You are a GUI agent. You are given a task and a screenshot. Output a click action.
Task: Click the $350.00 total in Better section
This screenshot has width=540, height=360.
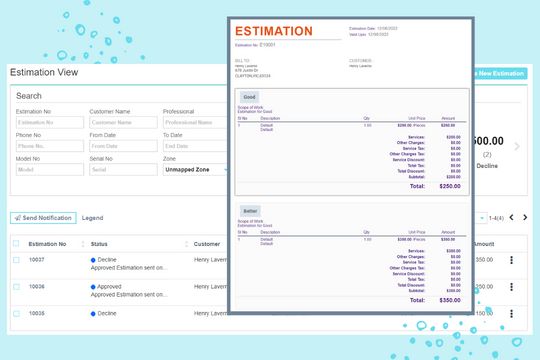[450, 300]
